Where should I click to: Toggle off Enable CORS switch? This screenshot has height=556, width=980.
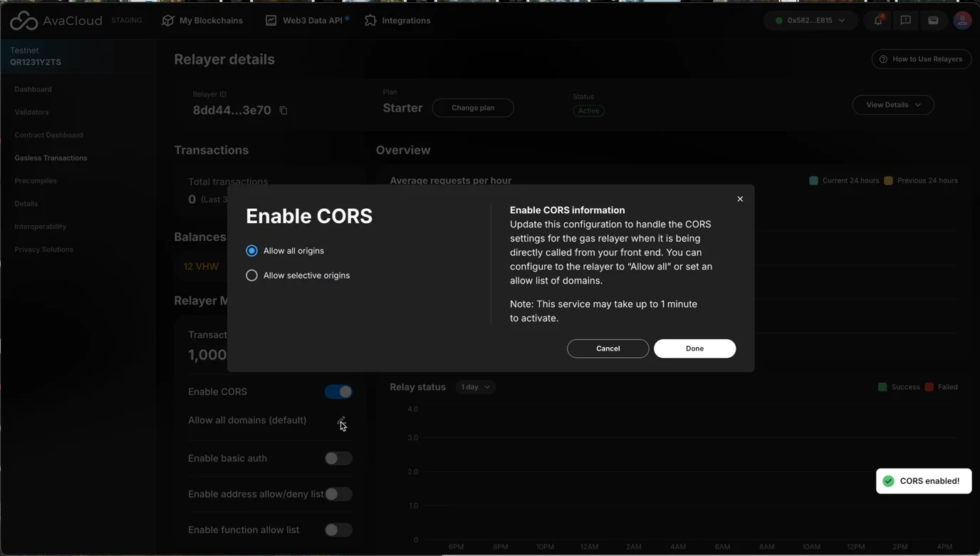pyautogui.click(x=338, y=391)
